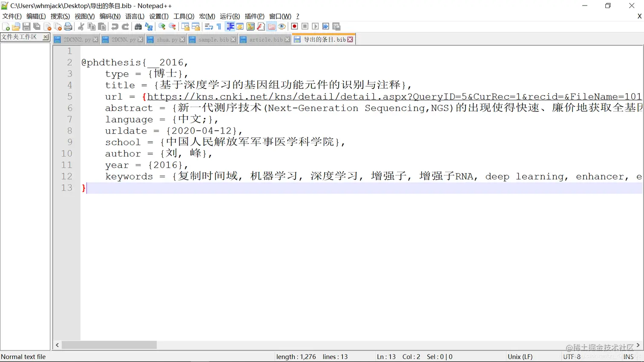Close the article.bib tab
The height and width of the screenshot is (362, 644).
[287, 40]
